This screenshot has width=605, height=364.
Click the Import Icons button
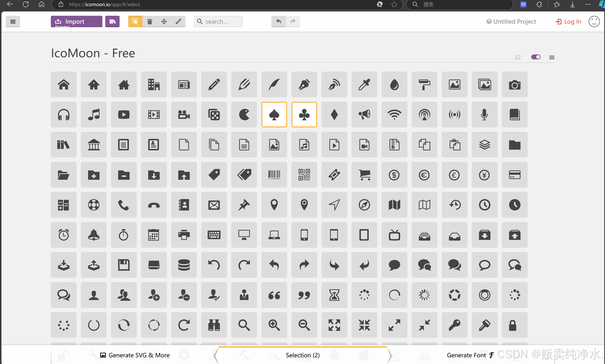77,21
